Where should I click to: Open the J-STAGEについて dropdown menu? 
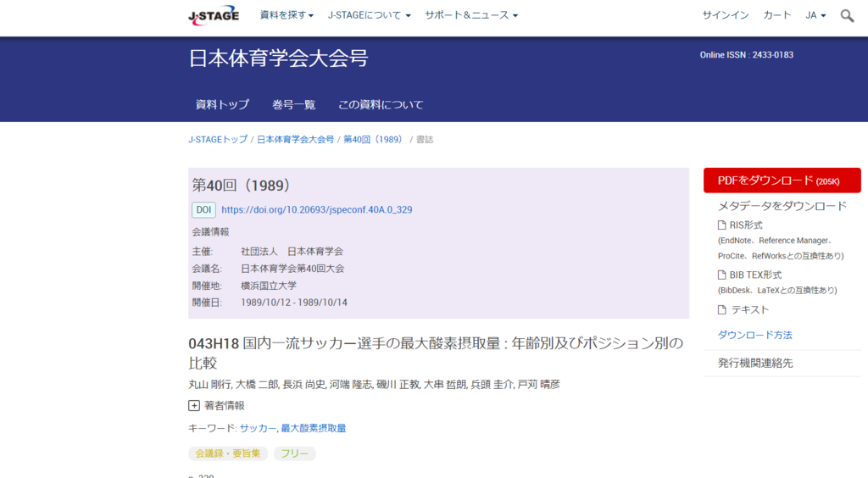tap(370, 15)
